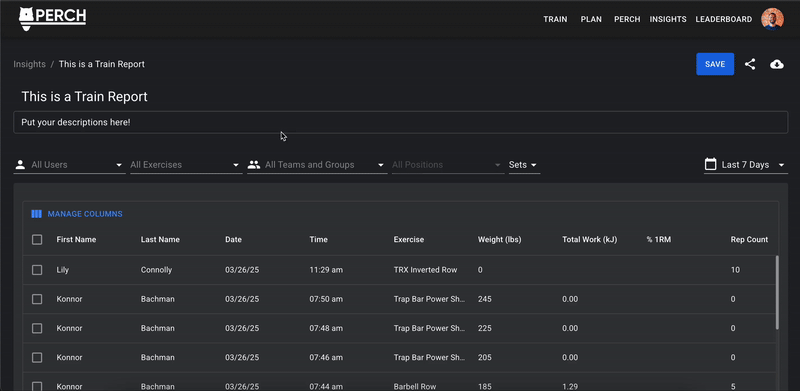This screenshot has width=800, height=391.
Task: Click the Rep Count value 10
Action: tap(735, 270)
